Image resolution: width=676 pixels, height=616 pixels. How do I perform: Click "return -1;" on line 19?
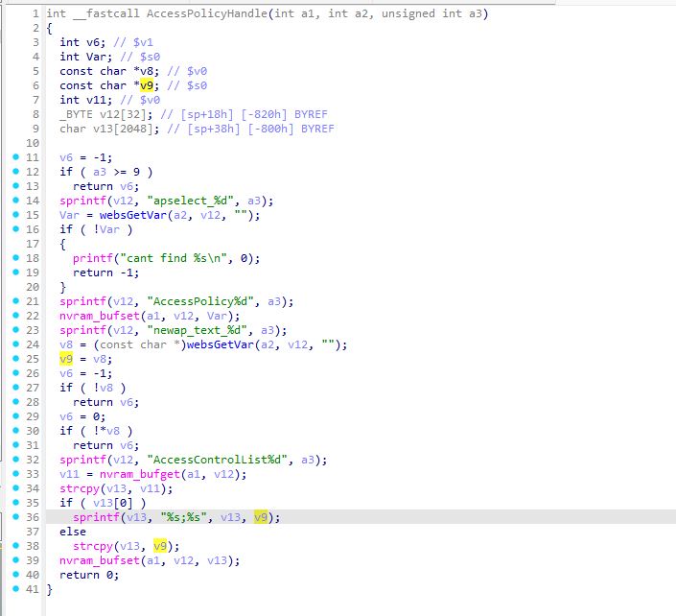106,272
